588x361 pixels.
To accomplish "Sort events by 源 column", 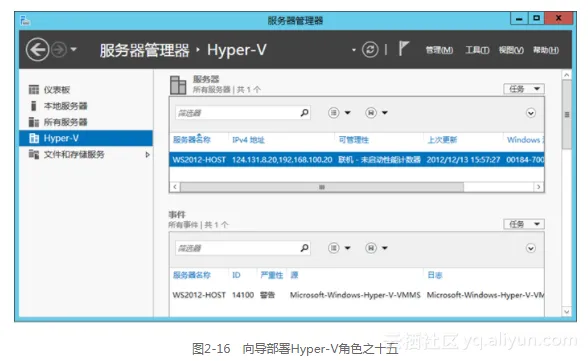I will tap(294, 275).
